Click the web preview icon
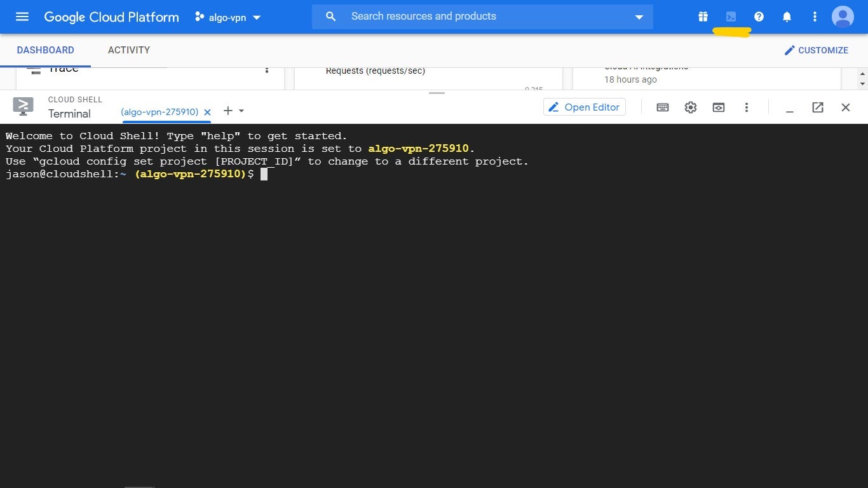This screenshot has height=488, width=868. pyautogui.click(x=719, y=107)
